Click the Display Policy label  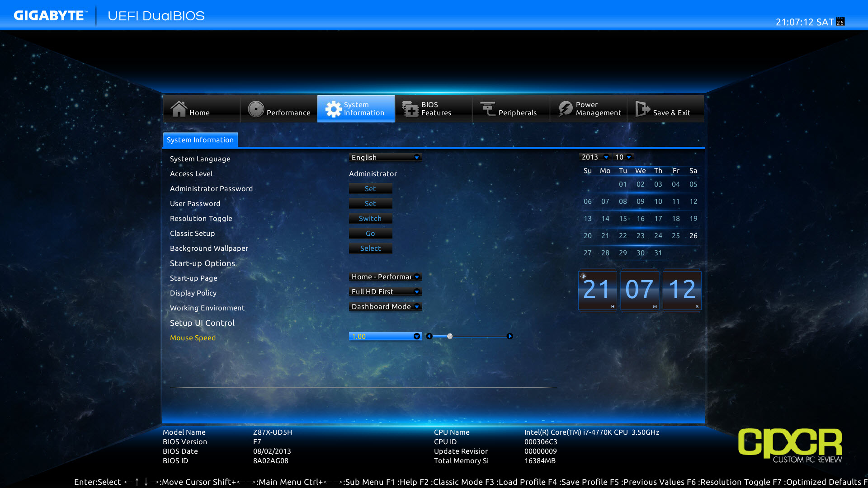click(193, 293)
